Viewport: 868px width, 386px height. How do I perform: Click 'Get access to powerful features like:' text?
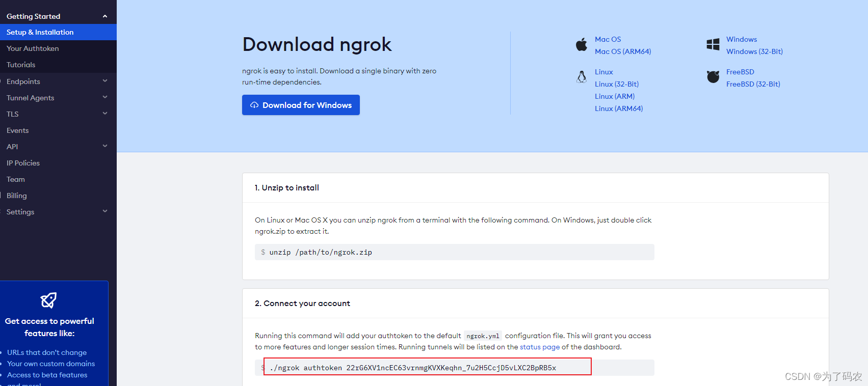tap(49, 327)
